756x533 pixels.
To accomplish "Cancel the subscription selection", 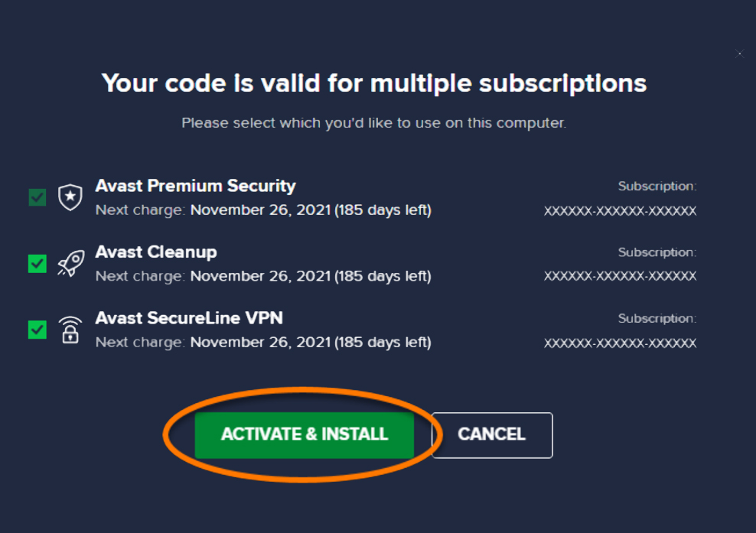I will coord(491,434).
